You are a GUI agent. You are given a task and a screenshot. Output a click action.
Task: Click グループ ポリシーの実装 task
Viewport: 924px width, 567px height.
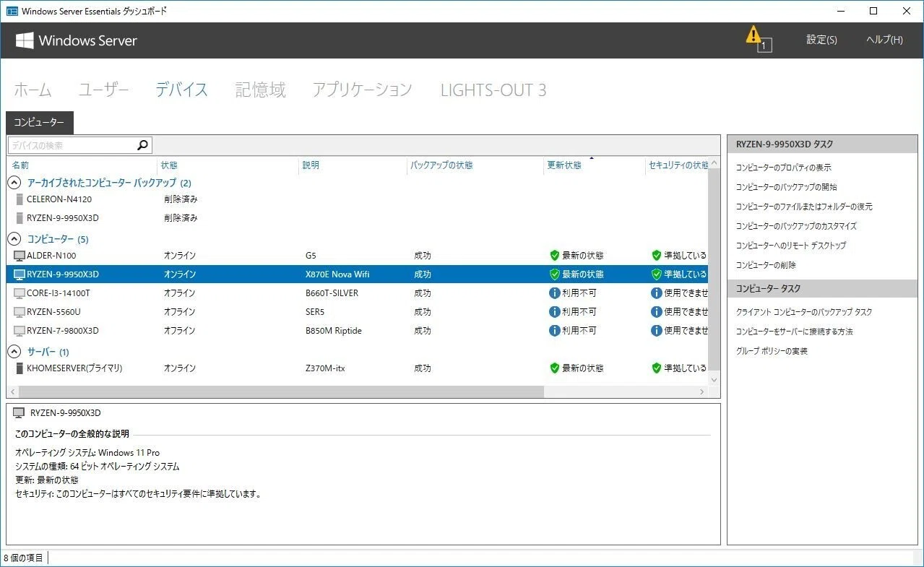(x=772, y=351)
